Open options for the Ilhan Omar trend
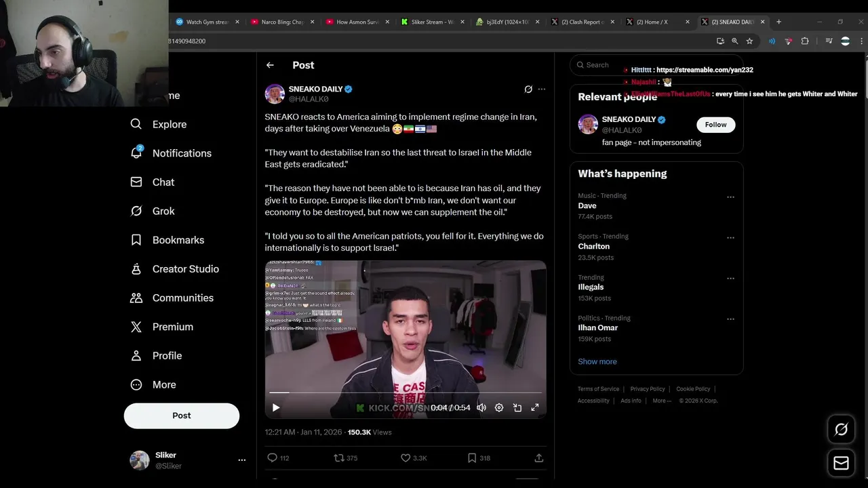 point(730,319)
